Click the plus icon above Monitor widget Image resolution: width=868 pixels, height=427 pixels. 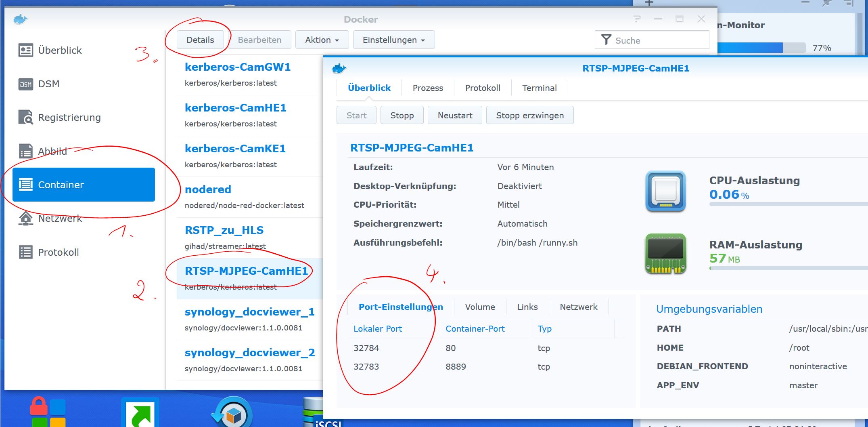coord(649,3)
